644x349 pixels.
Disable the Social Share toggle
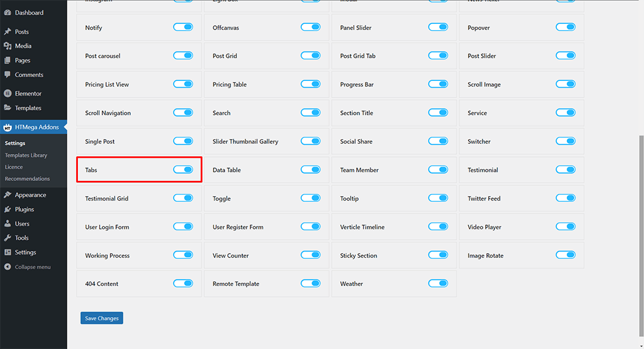(x=438, y=141)
